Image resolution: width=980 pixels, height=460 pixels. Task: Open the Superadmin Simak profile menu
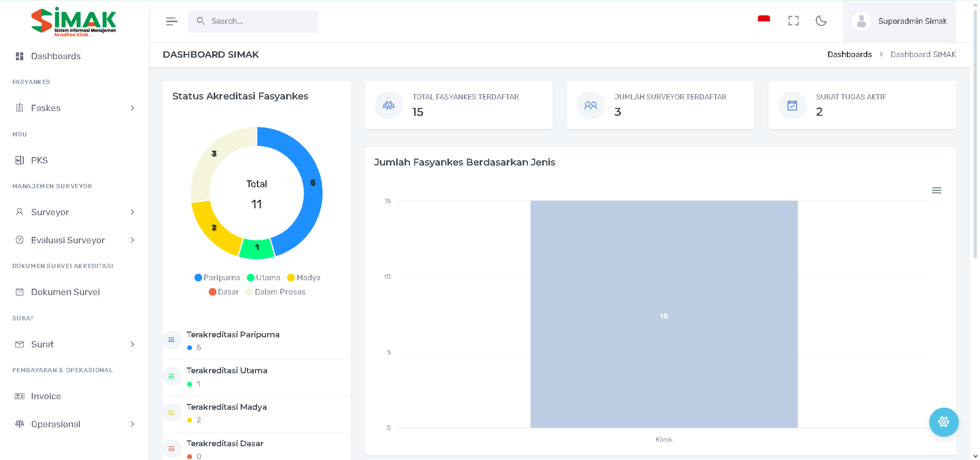900,21
